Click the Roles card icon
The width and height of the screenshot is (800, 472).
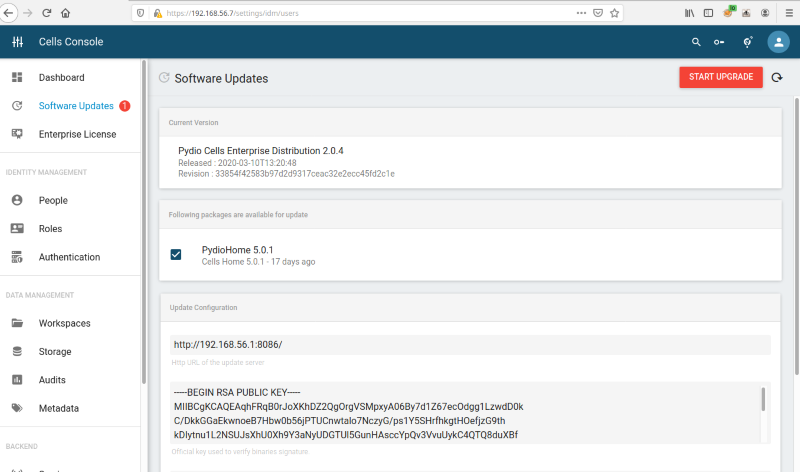point(17,228)
